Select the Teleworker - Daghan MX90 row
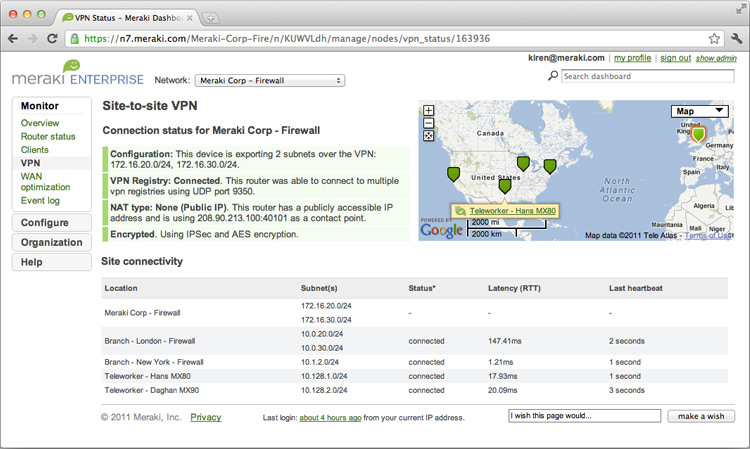The height and width of the screenshot is (449, 750). [x=414, y=390]
